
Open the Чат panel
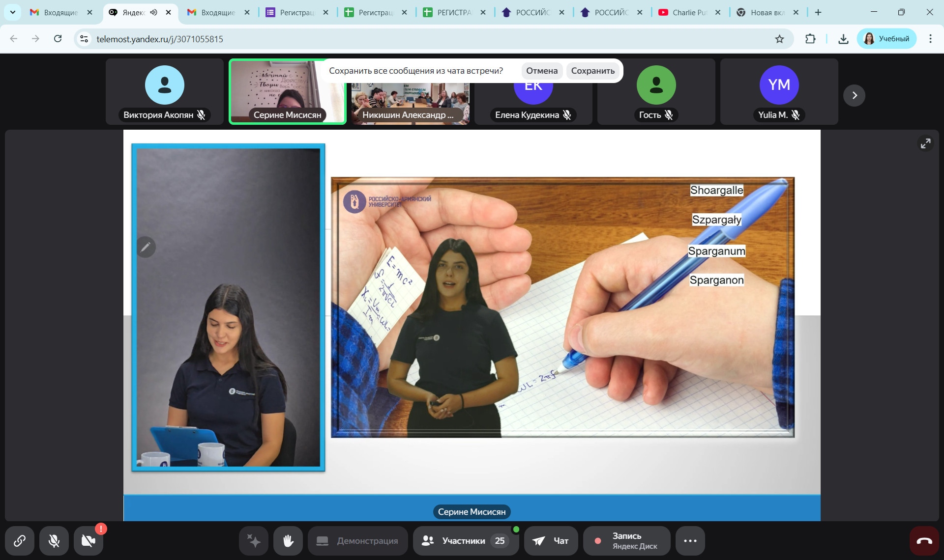551,541
